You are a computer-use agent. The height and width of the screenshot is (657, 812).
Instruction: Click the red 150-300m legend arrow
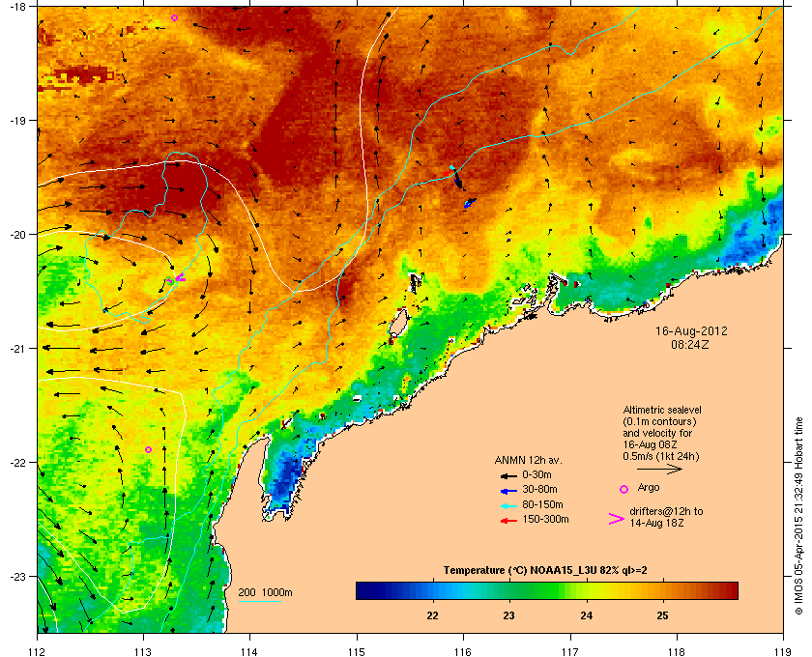pyautogui.click(x=508, y=521)
